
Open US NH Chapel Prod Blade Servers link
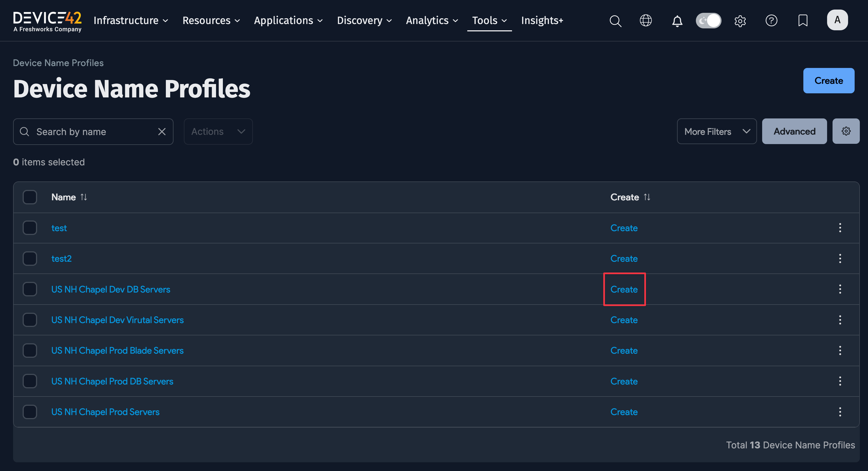click(117, 351)
